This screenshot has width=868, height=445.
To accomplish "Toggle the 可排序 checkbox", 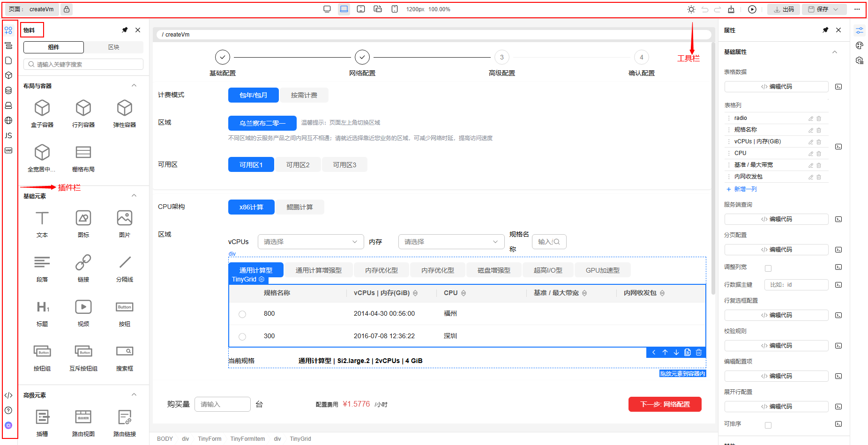I will click(768, 425).
